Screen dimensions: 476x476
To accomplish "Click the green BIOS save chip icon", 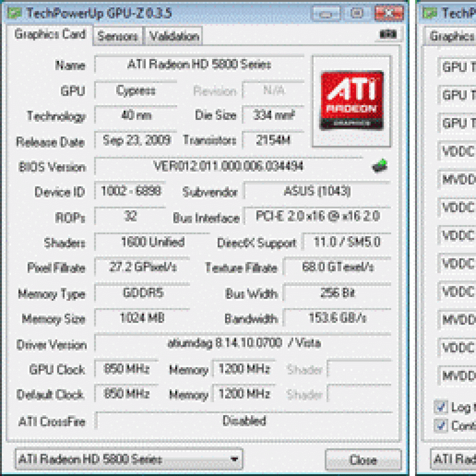I will pos(380,166).
